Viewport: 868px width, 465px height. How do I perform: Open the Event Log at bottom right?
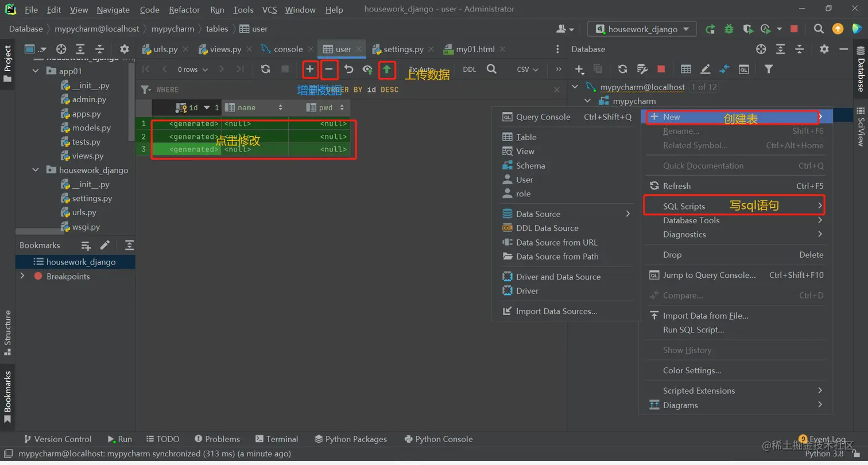[x=823, y=439]
